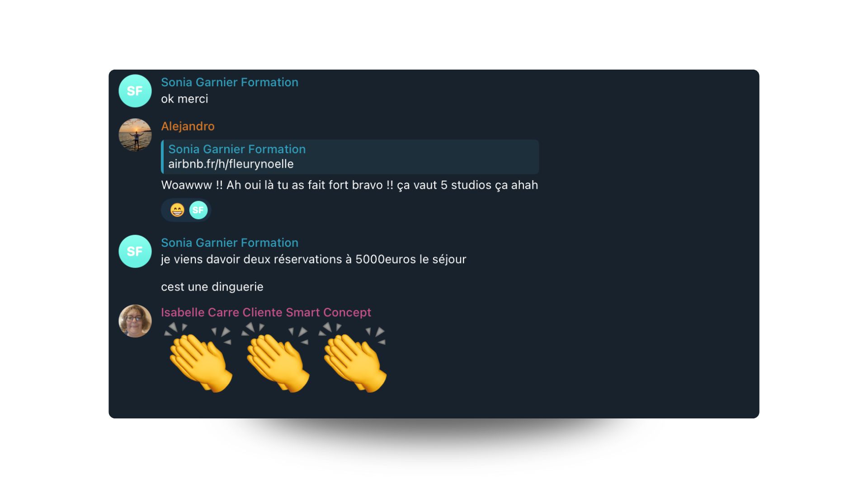Select the "Woawww !! Ah oui" message text

pyautogui.click(x=349, y=185)
